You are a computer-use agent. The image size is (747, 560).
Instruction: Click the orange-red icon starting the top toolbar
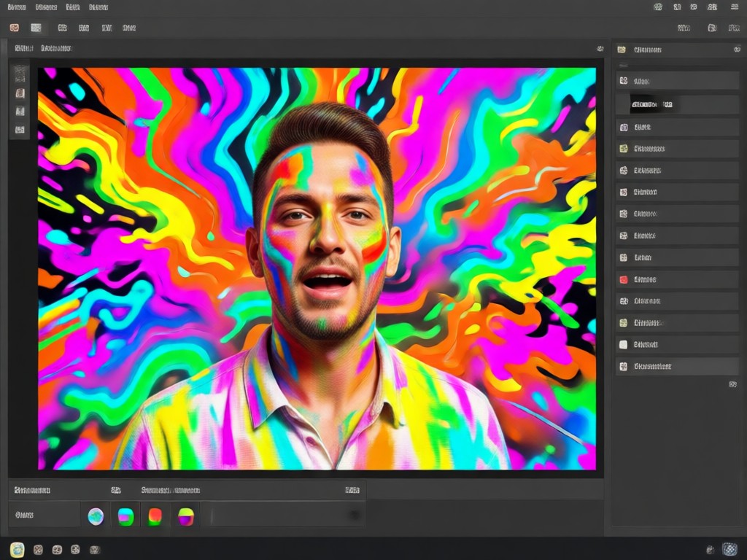[x=15, y=28]
